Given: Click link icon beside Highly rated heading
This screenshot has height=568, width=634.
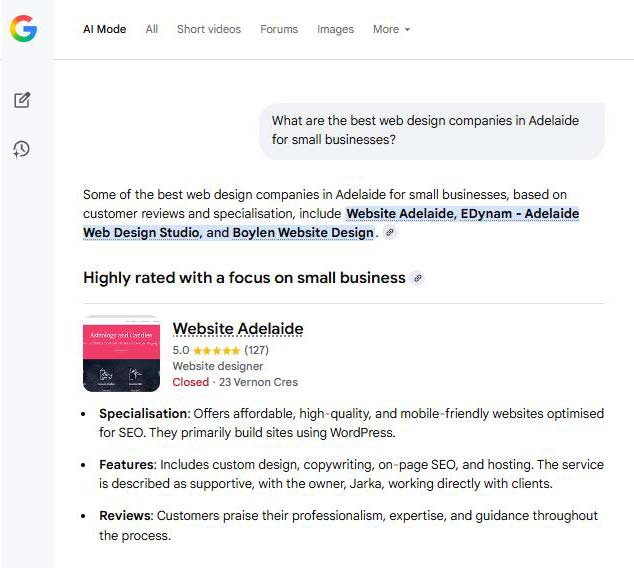Looking at the screenshot, I should (x=417, y=278).
